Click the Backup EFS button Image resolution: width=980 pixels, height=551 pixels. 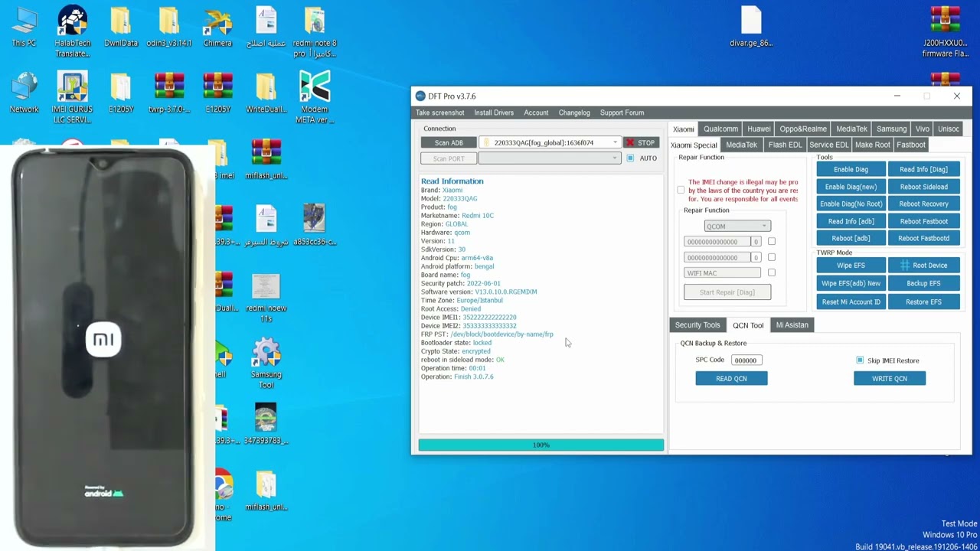pyautogui.click(x=924, y=283)
